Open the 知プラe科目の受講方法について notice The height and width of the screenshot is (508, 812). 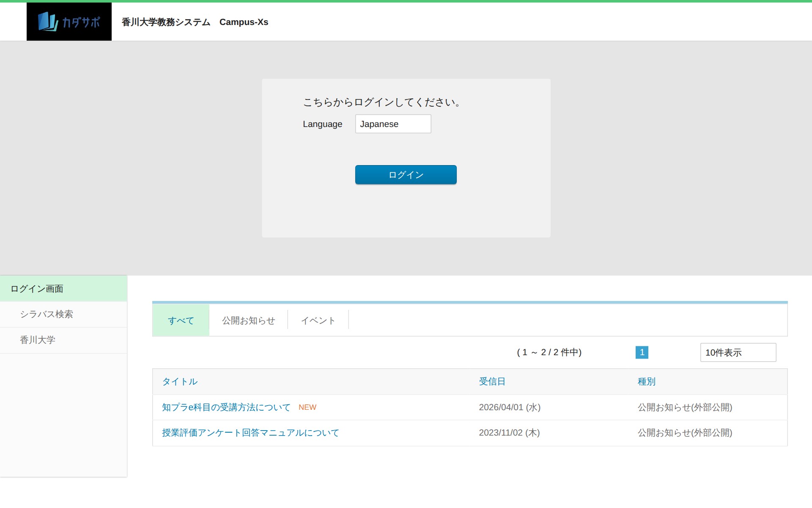click(226, 407)
